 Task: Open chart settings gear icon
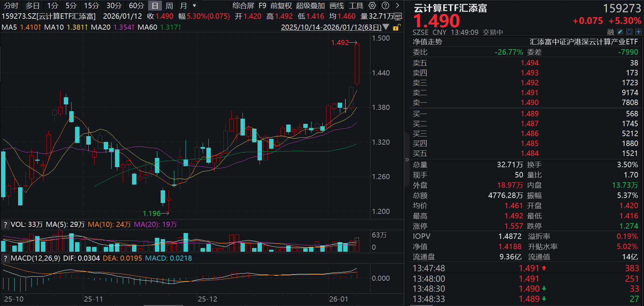point(372,5)
